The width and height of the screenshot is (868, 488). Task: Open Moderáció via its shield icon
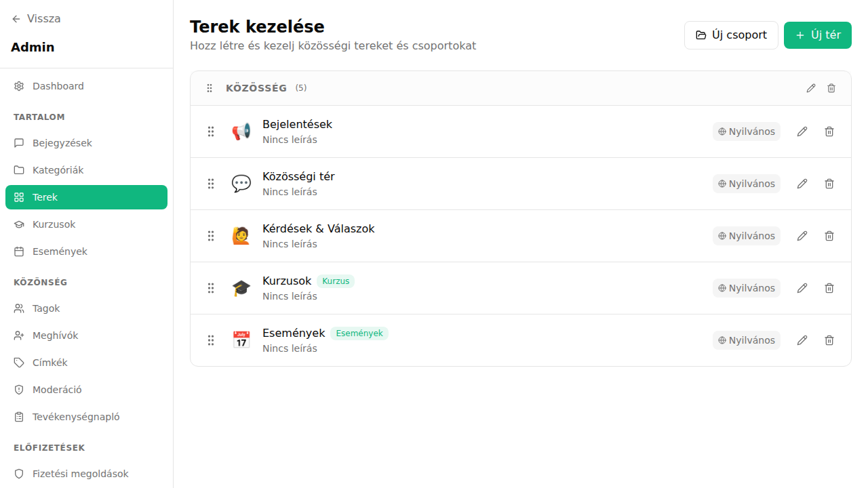(19, 389)
